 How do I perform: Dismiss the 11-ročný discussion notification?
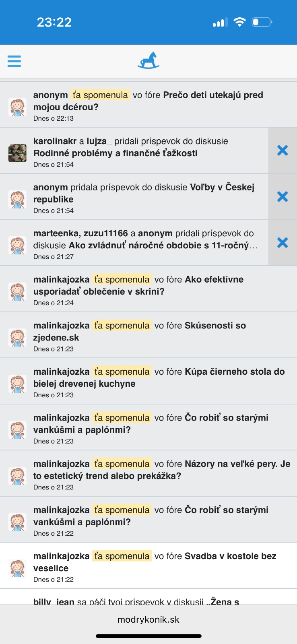click(x=283, y=243)
